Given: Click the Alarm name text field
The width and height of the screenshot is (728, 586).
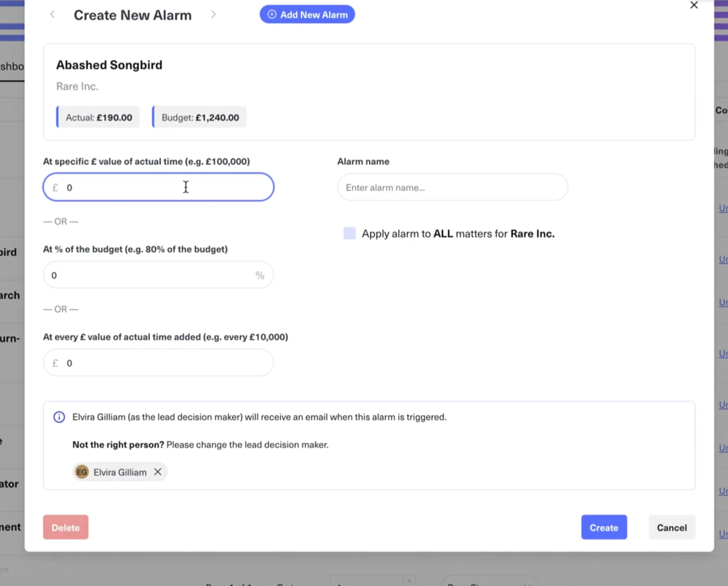Looking at the screenshot, I should (x=452, y=187).
